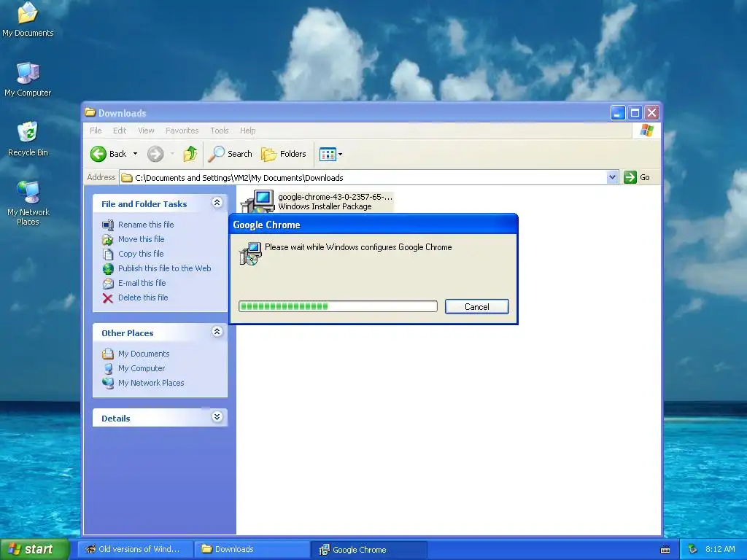Click the Publish to Web globe icon
The image size is (747, 560).
tap(108, 268)
